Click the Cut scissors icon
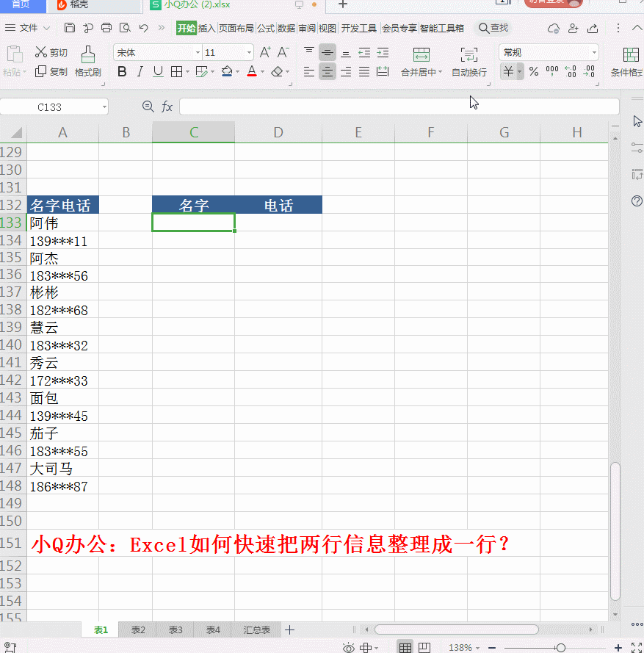The image size is (644, 653). (41, 52)
